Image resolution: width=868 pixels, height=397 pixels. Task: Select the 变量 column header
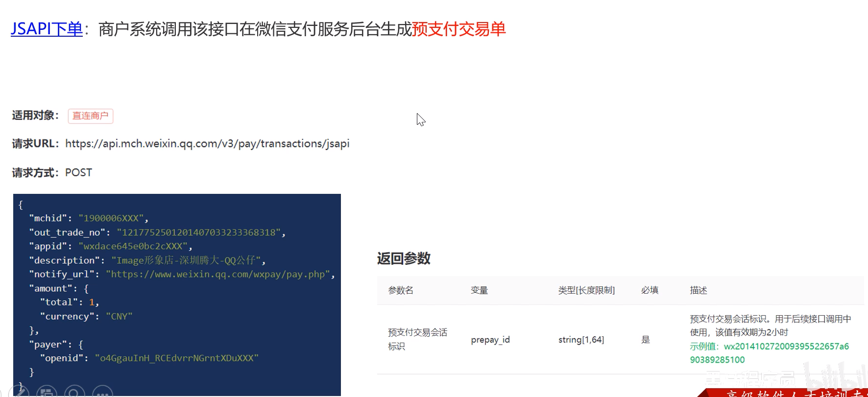click(x=479, y=290)
